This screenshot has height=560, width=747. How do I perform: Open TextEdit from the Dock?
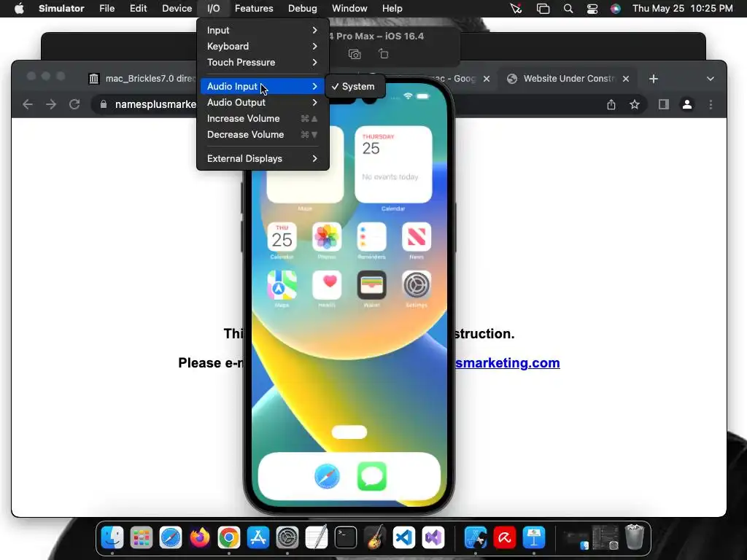317,538
